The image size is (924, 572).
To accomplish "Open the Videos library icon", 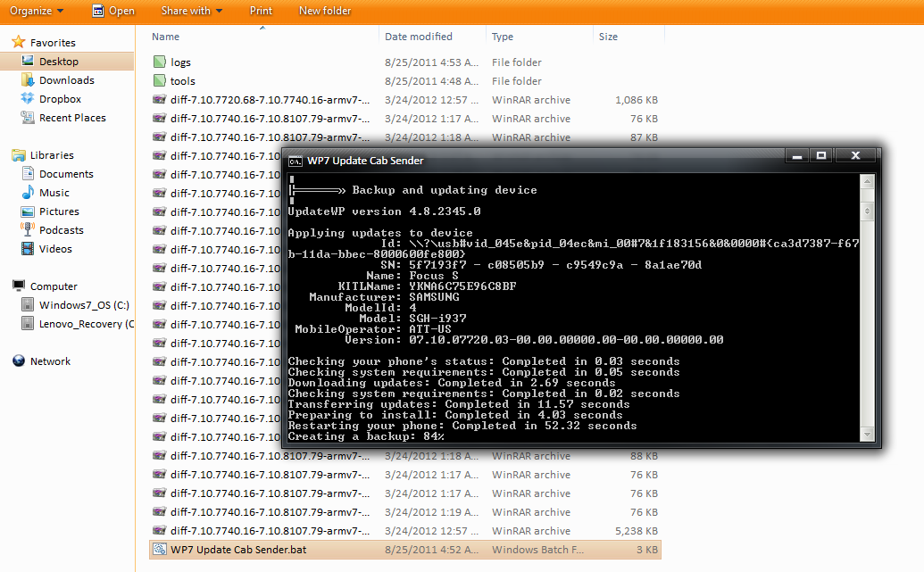I will 28,249.
